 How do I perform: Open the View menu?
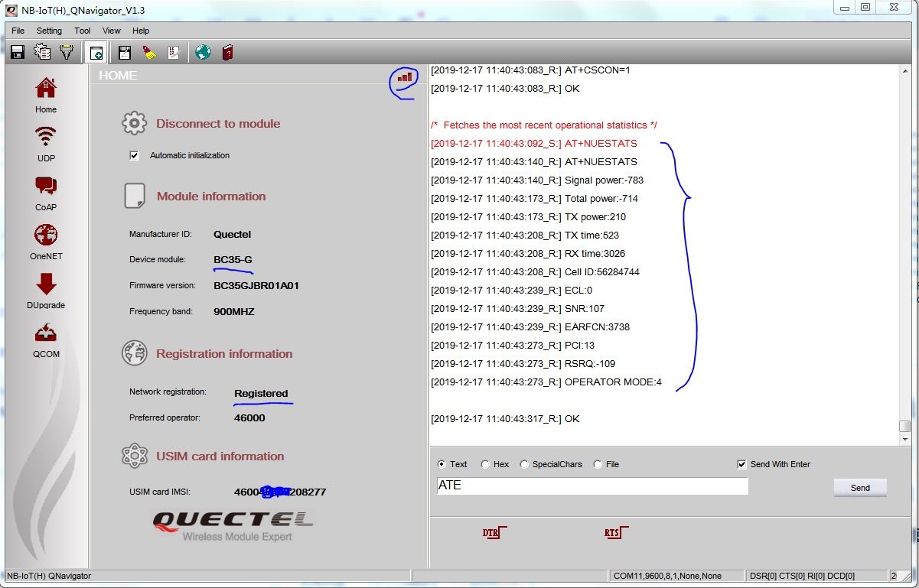coord(112,31)
